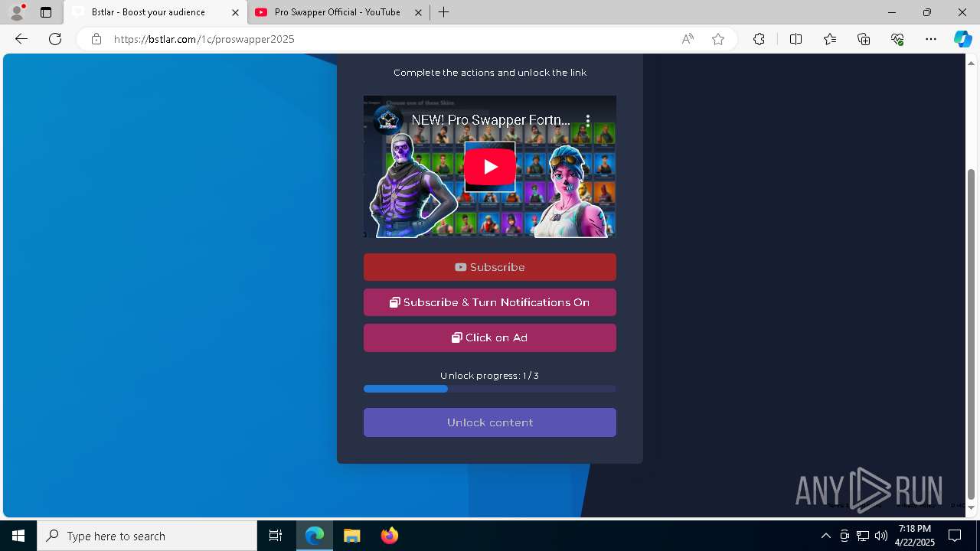This screenshot has width=980, height=551.
Task: Open a new browser tab
Action: (x=443, y=12)
